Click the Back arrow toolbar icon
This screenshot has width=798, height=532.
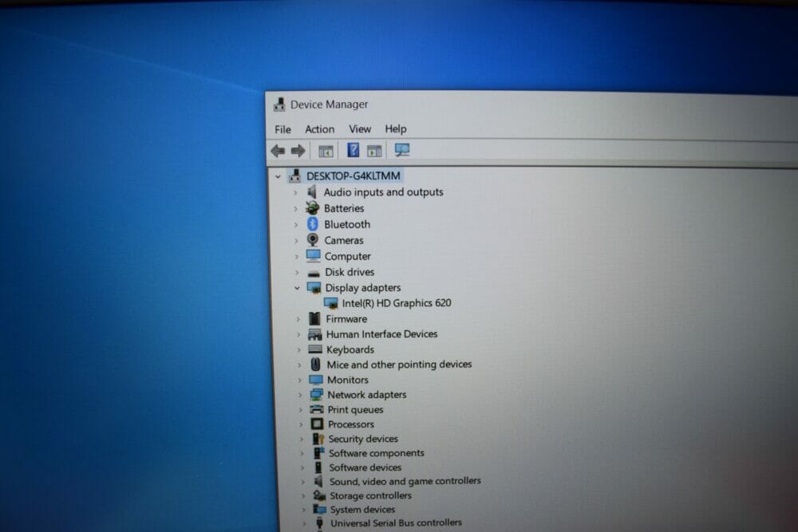[x=278, y=151]
